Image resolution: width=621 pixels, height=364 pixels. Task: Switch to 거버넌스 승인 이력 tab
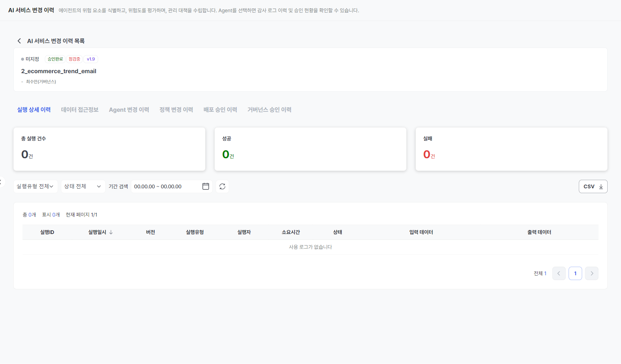pos(270,110)
